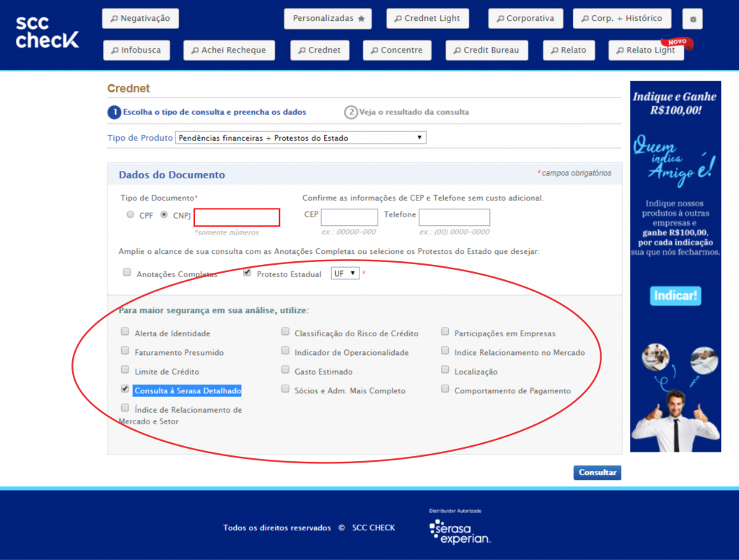Click 'Indique e Ganhe R$100,00!' banner heading
739x560 pixels.
click(675, 103)
